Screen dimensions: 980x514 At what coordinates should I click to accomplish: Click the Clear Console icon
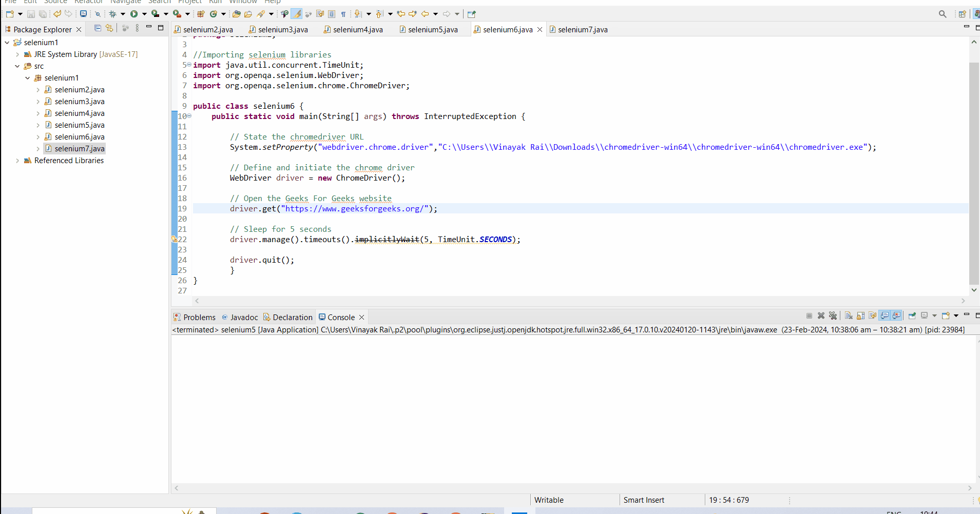click(849, 316)
